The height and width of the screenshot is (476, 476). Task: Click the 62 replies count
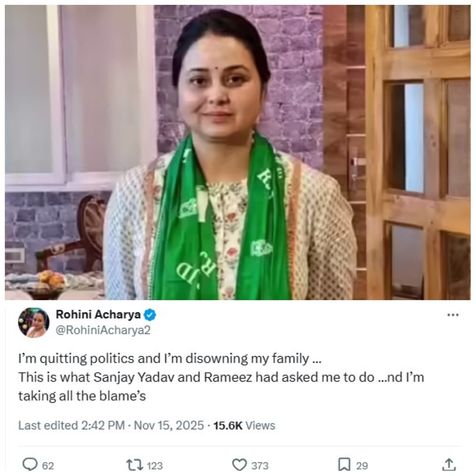(x=48, y=465)
